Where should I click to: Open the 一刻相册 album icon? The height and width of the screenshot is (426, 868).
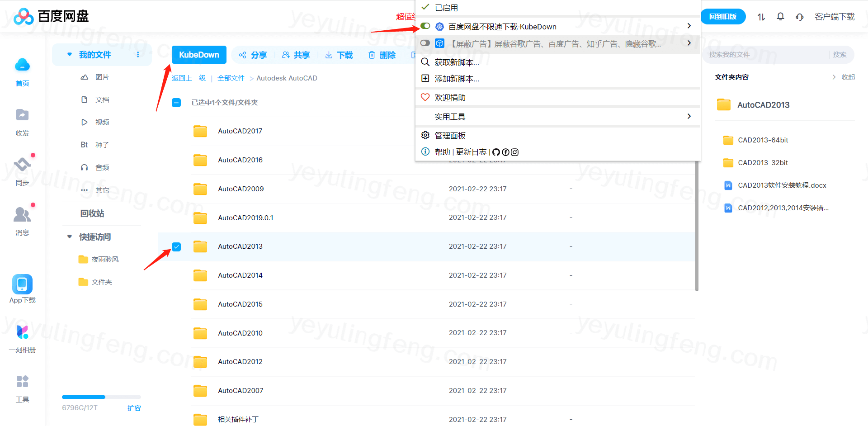point(22,332)
